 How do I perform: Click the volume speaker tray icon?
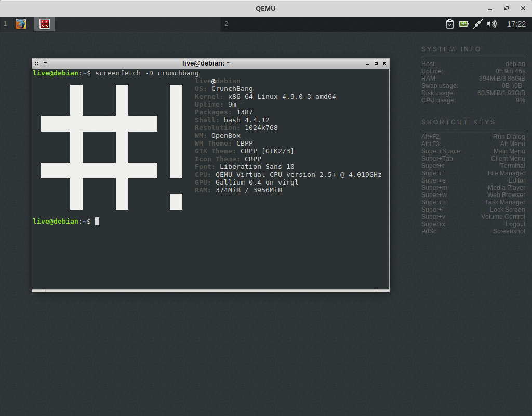pos(491,24)
